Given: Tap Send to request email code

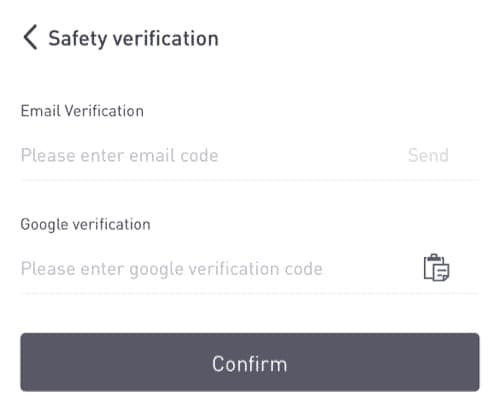Looking at the screenshot, I should pyautogui.click(x=428, y=155).
